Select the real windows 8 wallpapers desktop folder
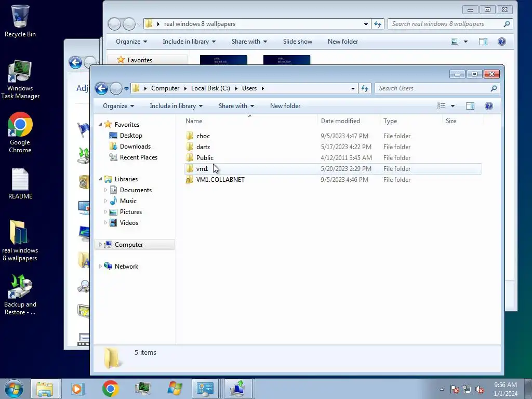Screen dimensions: 532x399 coord(20,241)
